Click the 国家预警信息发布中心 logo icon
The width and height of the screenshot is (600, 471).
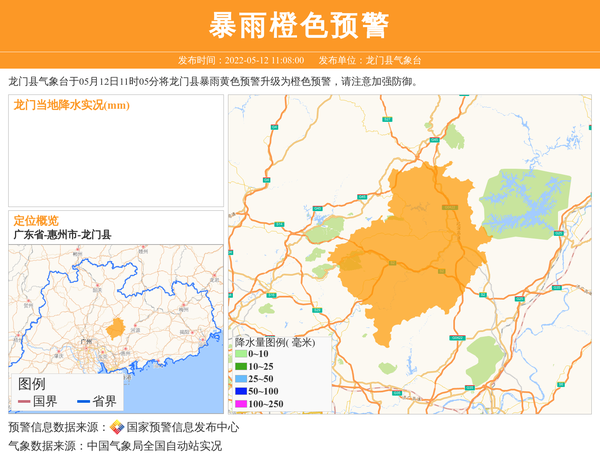pos(118,428)
